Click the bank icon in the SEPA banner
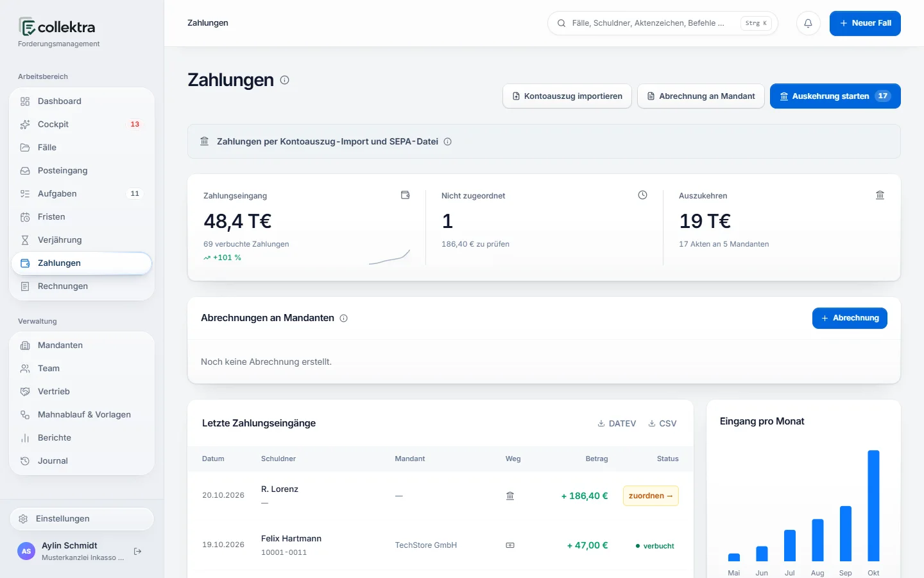 click(205, 141)
